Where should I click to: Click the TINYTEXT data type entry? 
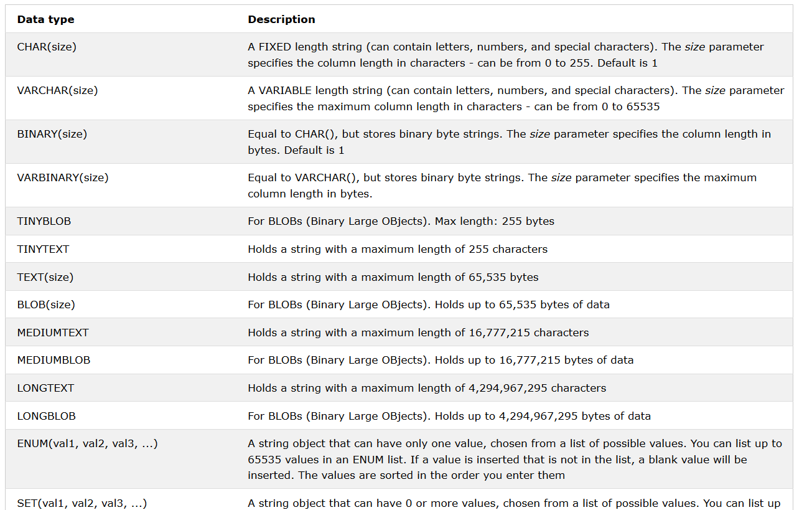click(43, 249)
